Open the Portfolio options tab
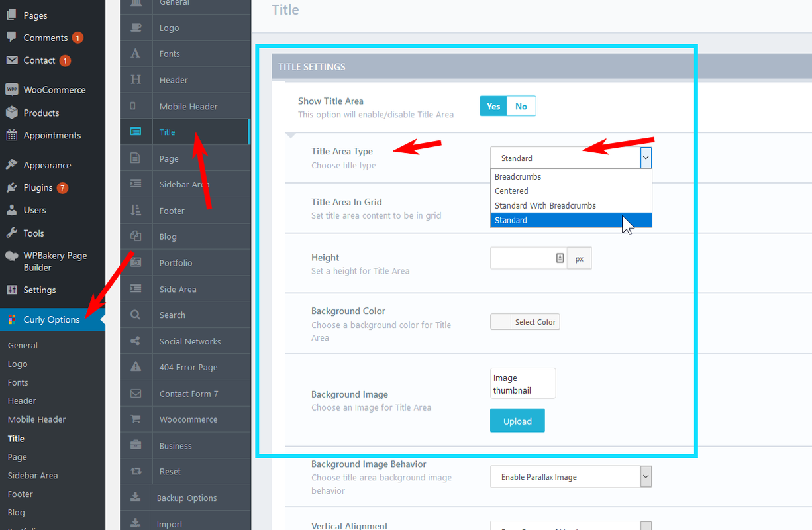The width and height of the screenshot is (812, 530). pos(185,263)
